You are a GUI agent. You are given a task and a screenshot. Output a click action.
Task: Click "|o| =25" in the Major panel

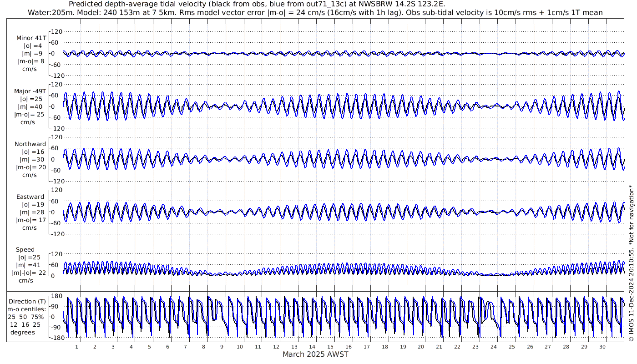coord(31,99)
